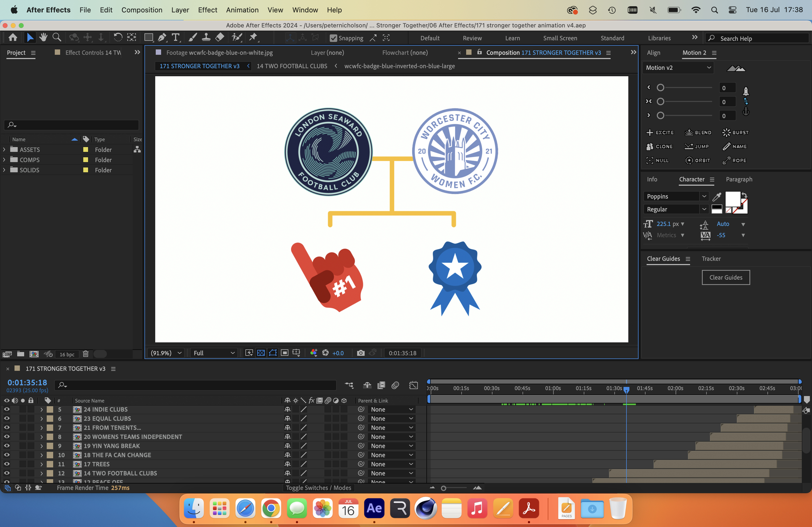
Task: Toggle mask and shape path visibility
Action: coord(273,353)
